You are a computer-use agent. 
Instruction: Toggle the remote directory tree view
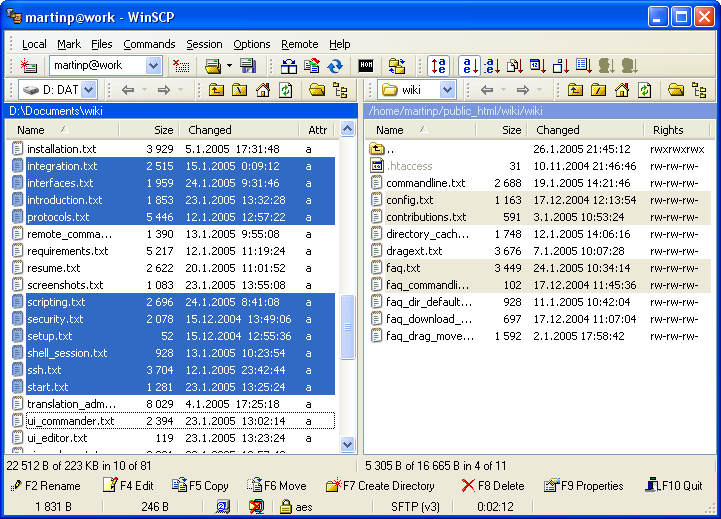[x=699, y=90]
